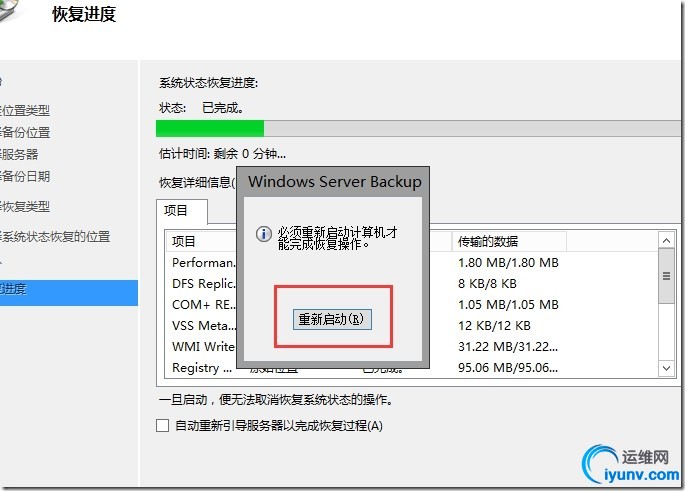
Task: Click the recovery wizard icon beside 恢复进度
Action: 14,14
